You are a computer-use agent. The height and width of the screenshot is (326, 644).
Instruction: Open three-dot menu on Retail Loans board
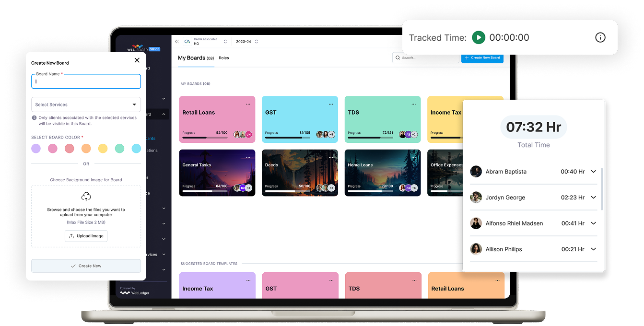point(248,104)
